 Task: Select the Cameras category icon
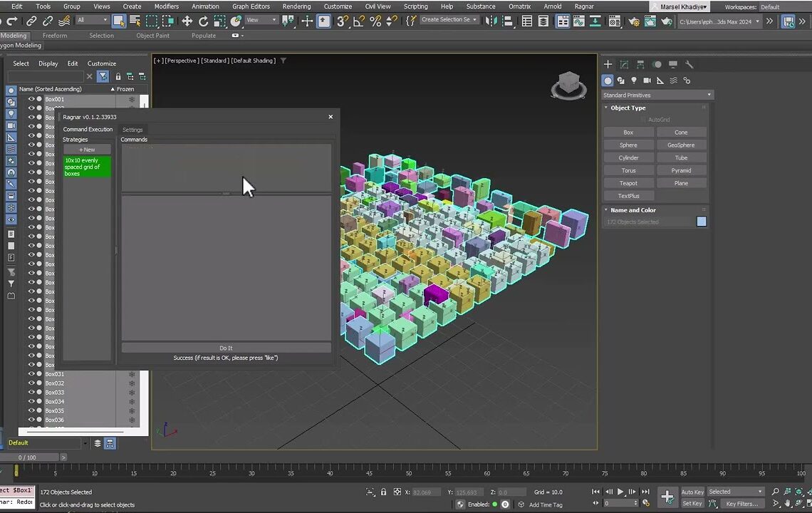click(x=647, y=80)
